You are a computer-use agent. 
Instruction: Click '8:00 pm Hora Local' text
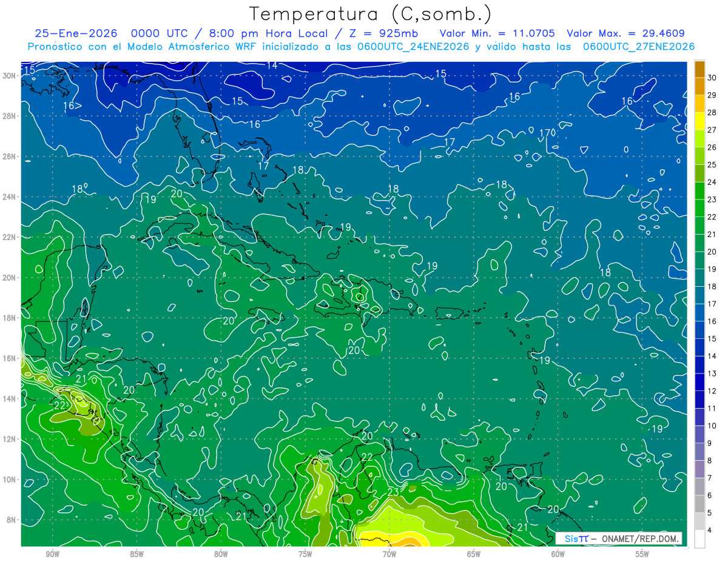263,33
